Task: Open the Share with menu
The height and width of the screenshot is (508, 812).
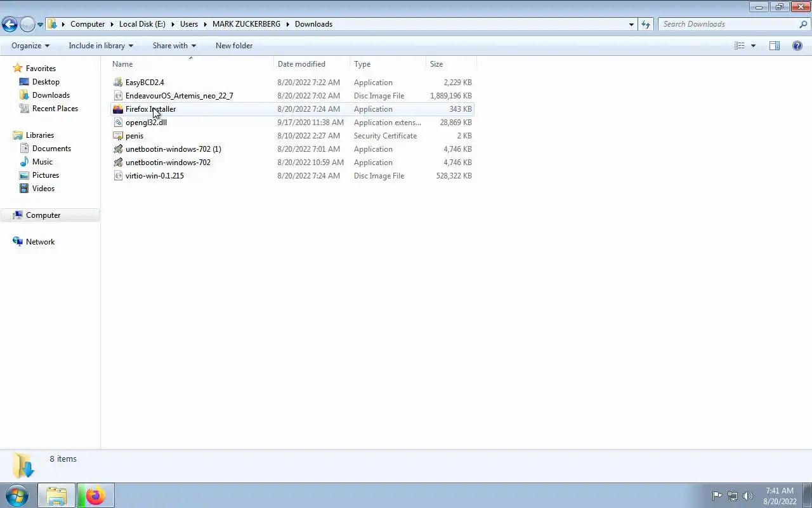Action: (x=174, y=46)
